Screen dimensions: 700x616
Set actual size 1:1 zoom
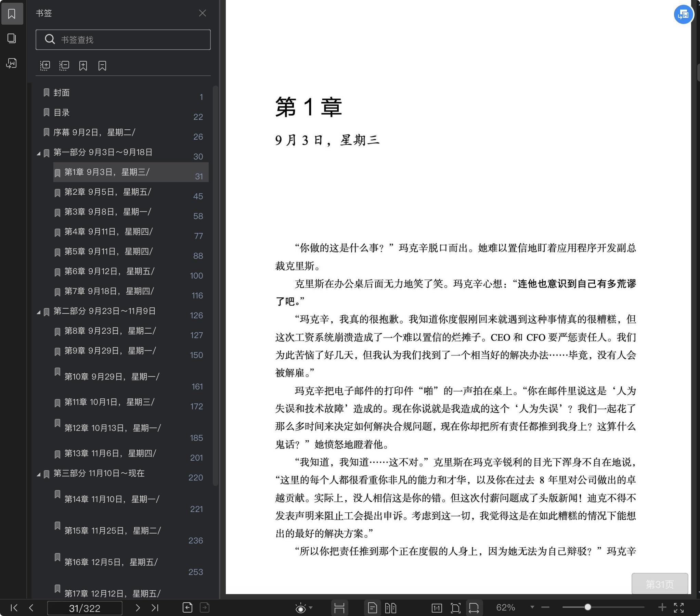(x=437, y=608)
